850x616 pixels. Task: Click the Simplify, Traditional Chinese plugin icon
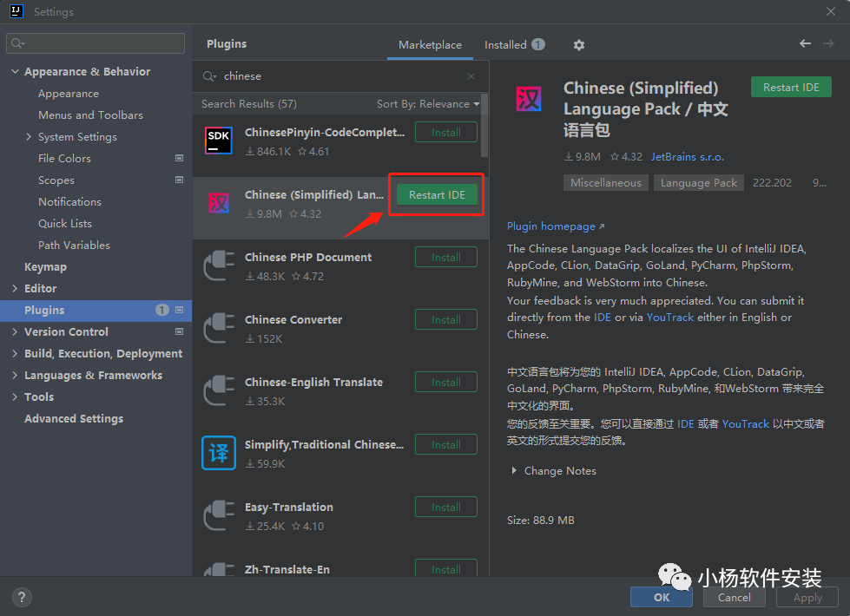[218, 453]
